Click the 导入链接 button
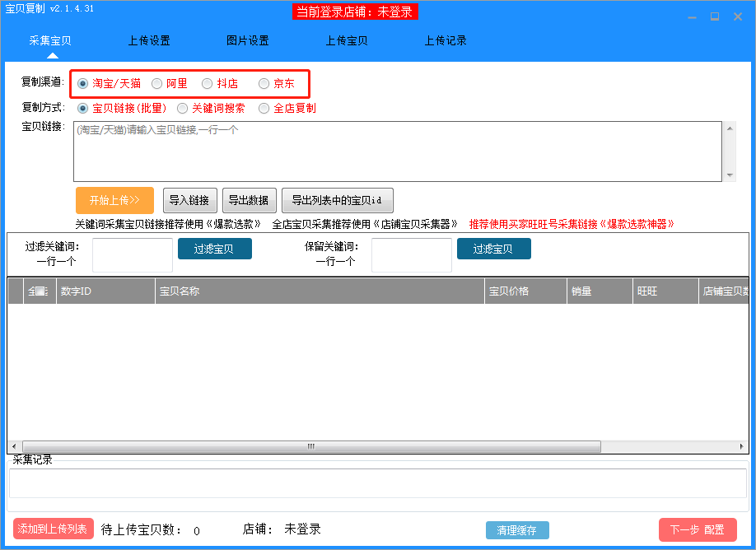Viewport: 756px width, 550px height. pyautogui.click(x=188, y=200)
